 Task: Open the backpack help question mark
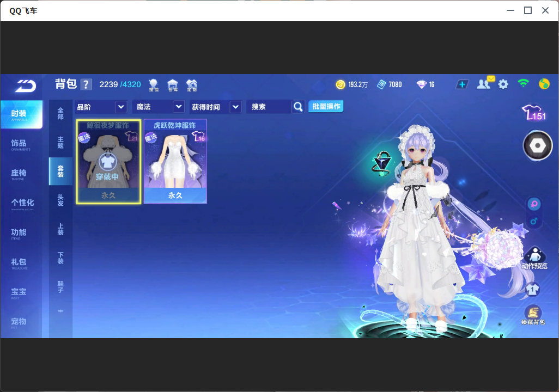pyautogui.click(x=86, y=85)
